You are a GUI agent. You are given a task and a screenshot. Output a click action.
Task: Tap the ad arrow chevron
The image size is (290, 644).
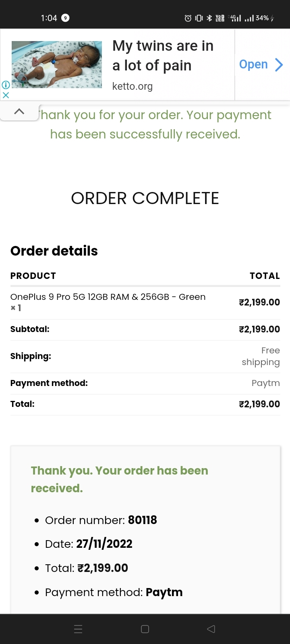pos(279,64)
